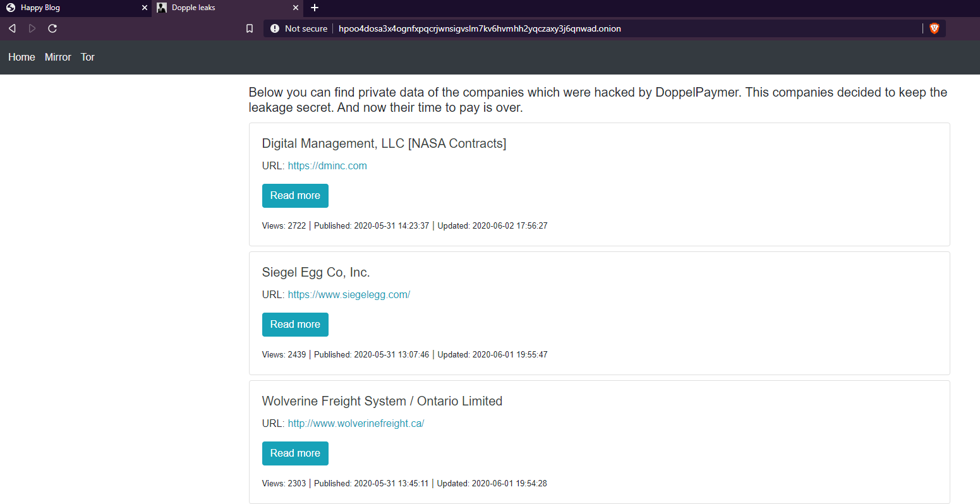Read more about Siegel Egg Co
This screenshot has width=980, height=504.
295,325
